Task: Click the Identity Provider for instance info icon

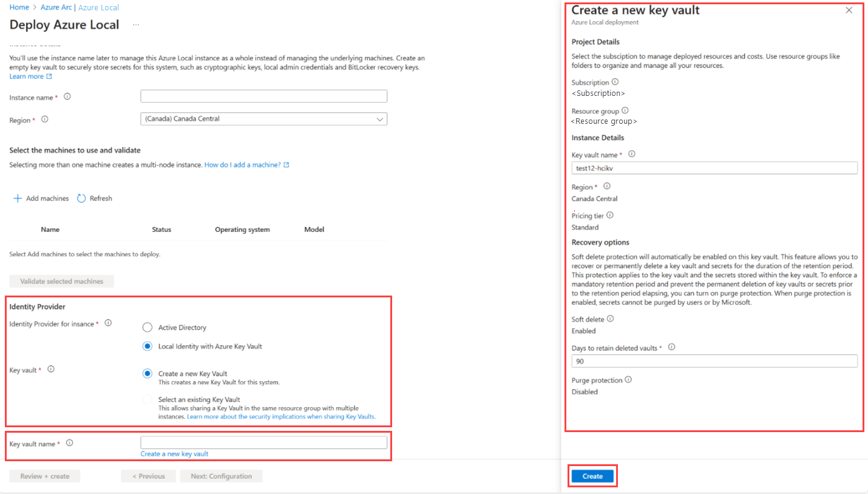Action: tap(108, 323)
